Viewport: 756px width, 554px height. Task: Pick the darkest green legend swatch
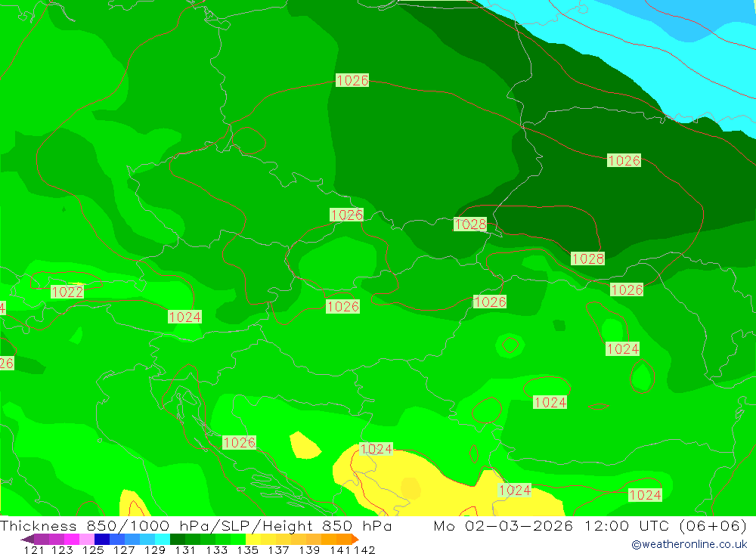tap(178, 539)
